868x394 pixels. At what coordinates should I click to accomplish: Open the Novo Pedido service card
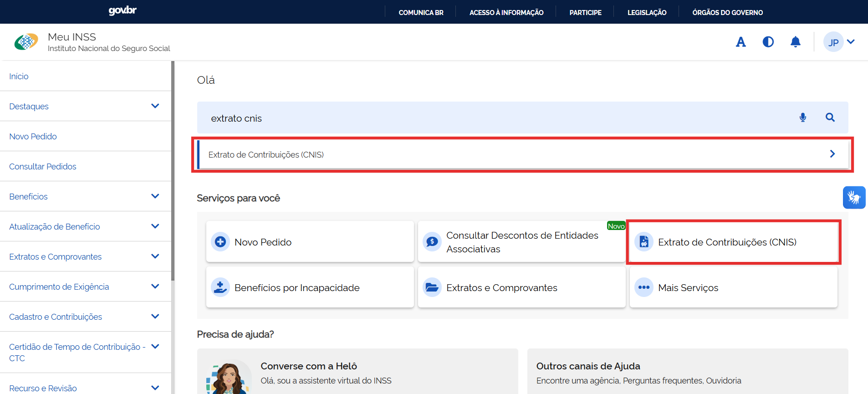tap(310, 241)
